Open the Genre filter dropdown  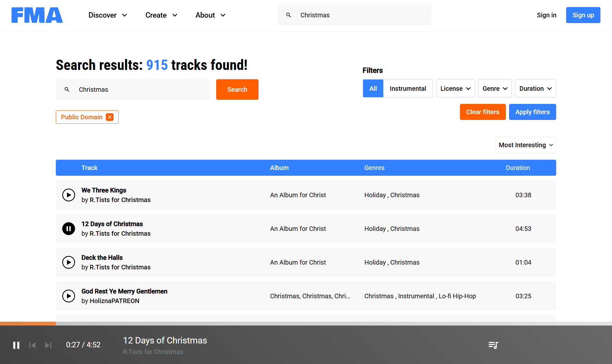tap(495, 89)
